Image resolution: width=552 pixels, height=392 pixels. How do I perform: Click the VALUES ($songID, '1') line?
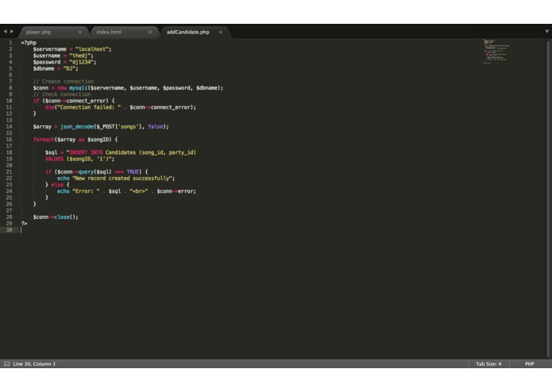[80, 159]
